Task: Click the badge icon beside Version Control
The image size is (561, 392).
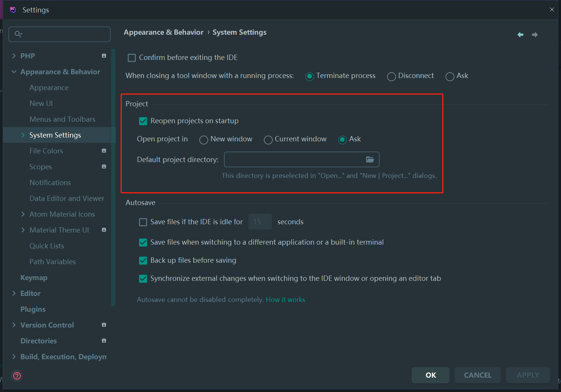Action: [x=104, y=325]
